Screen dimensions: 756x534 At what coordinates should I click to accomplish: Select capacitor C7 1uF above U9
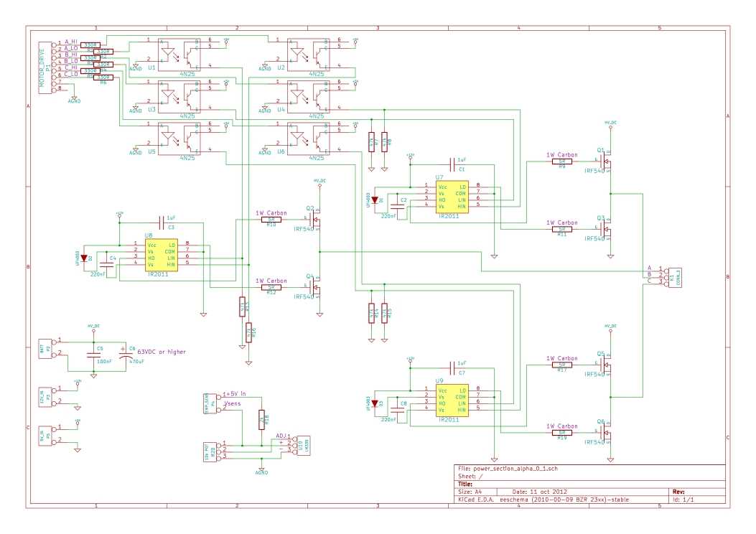(452, 368)
